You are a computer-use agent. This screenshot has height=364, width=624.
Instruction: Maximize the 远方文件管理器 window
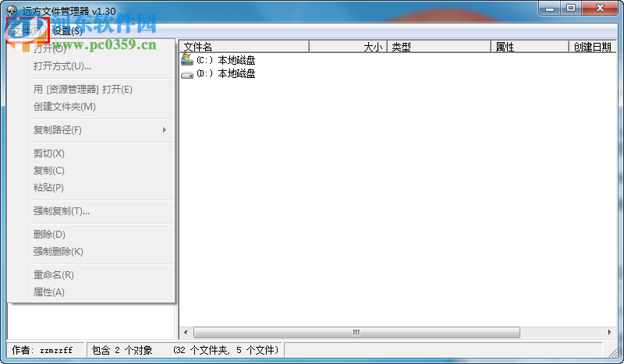point(571,8)
